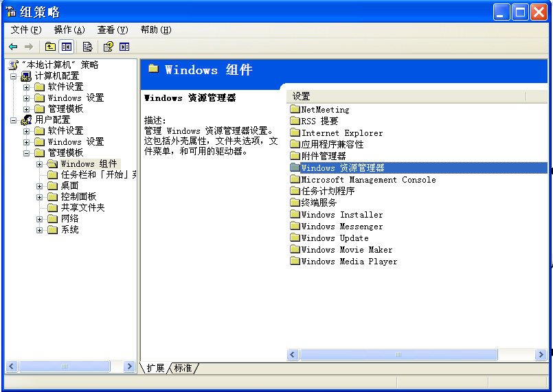The height and width of the screenshot is (392, 553).
Task: Click the 任务计划程序 folder icon
Action: tap(295, 191)
